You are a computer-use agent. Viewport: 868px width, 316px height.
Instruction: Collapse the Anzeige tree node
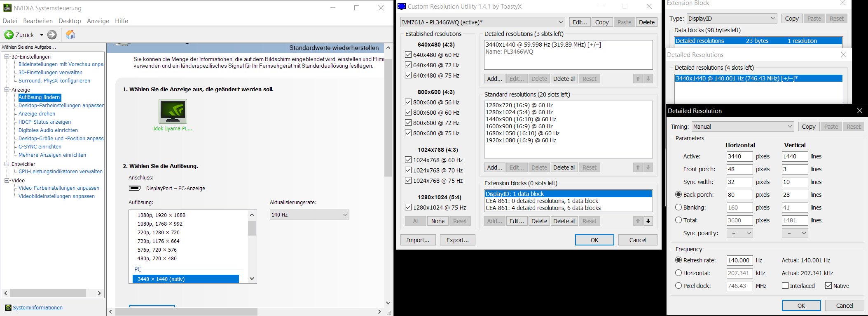tap(7, 90)
